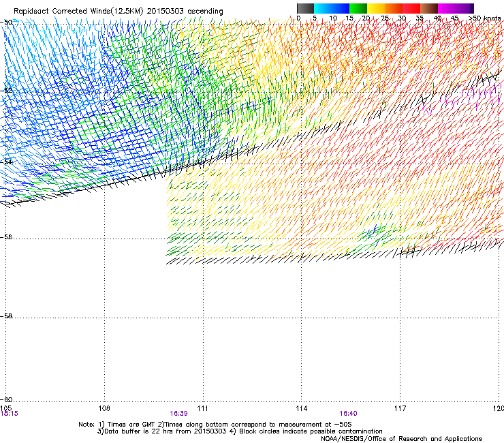Image resolution: width=504 pixels, height=443 pixels.
Task: Click the 'NOAA/NESDIS/Office of Research and Applications' credit
Action: tap(401, 439)
